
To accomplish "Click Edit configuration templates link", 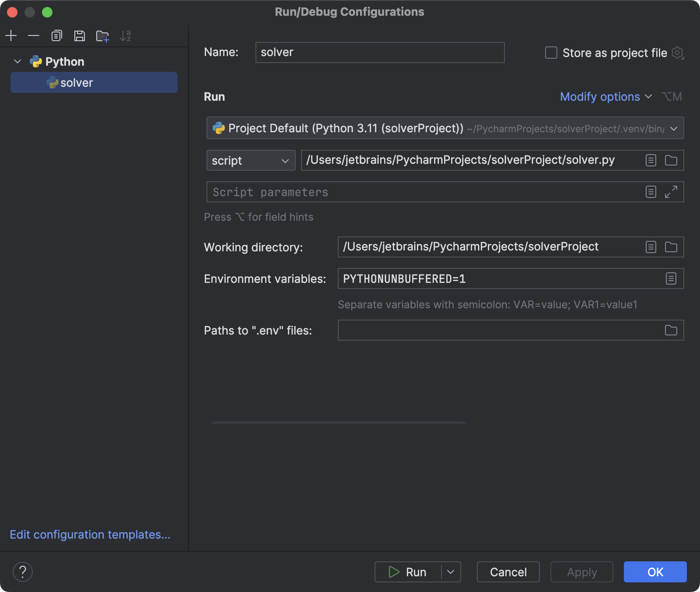I will 90,535.
